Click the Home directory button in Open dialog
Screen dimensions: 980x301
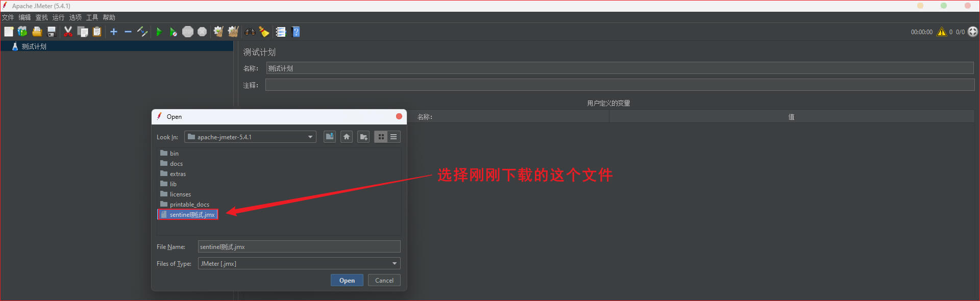(347, 137)
